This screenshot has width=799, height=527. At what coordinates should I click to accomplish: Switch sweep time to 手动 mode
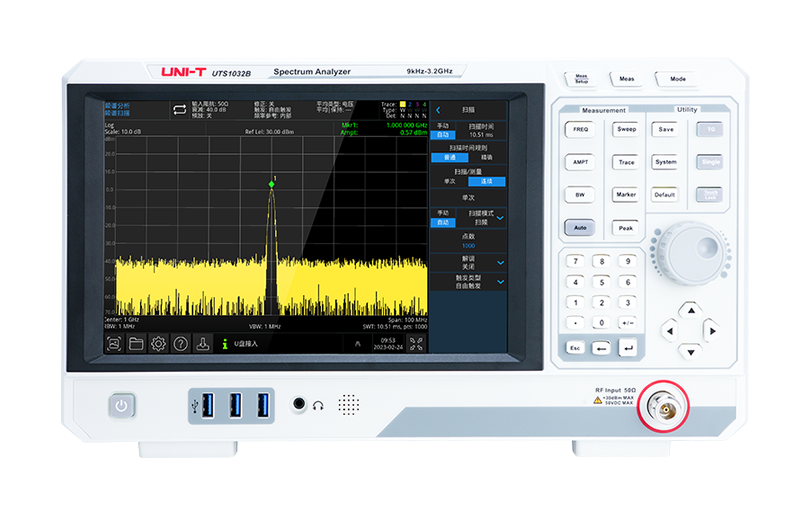pos(443,126)
